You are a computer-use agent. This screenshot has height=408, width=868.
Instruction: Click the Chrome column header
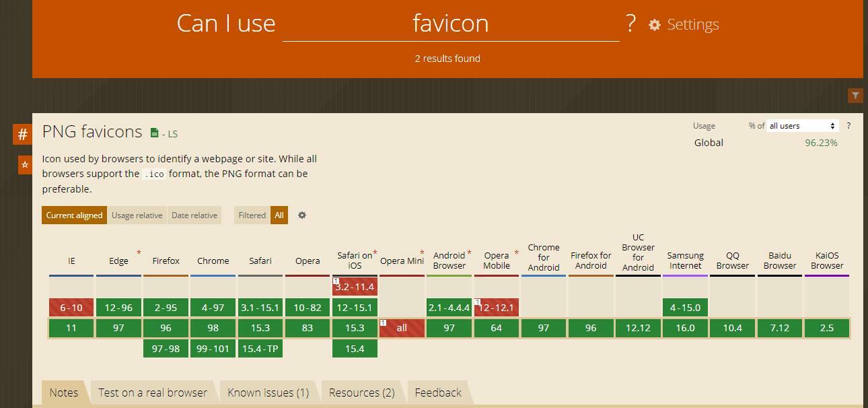213,261
